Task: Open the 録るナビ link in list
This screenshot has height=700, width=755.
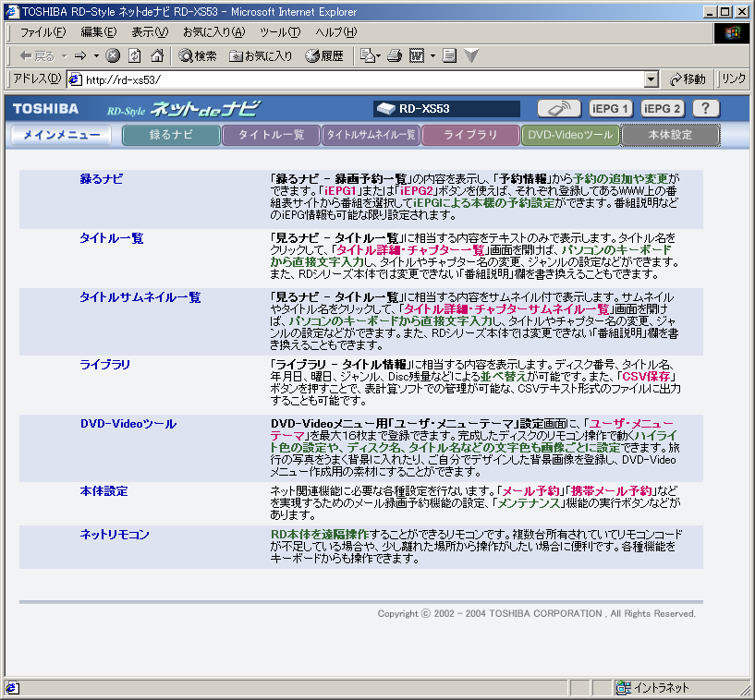Action: pos(101,179)
